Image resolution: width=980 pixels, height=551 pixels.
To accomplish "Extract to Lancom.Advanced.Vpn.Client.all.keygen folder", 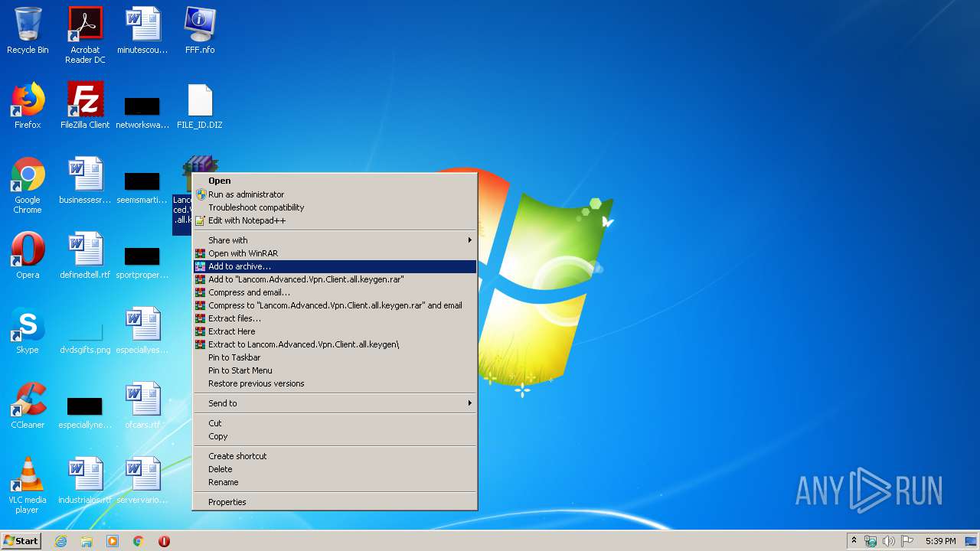I will point(335,344).
